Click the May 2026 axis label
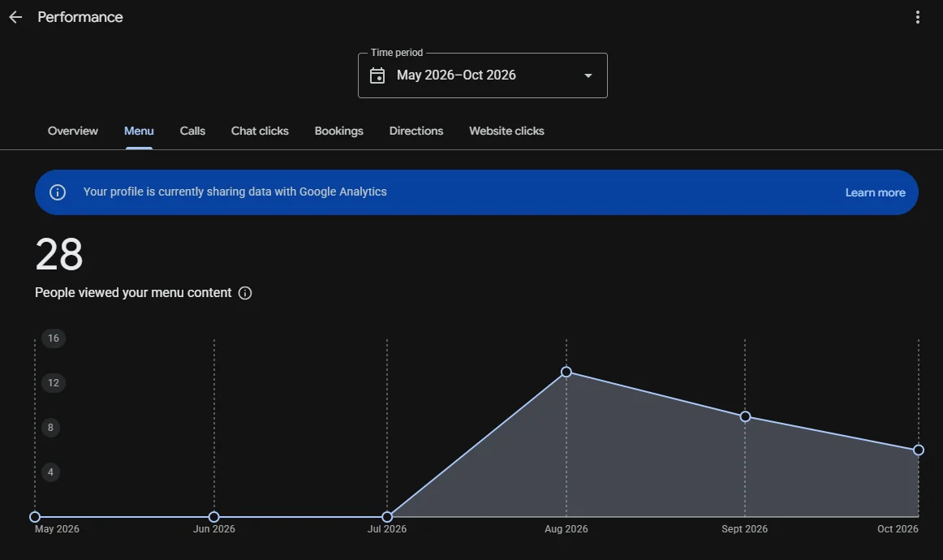 coord(57,528)
